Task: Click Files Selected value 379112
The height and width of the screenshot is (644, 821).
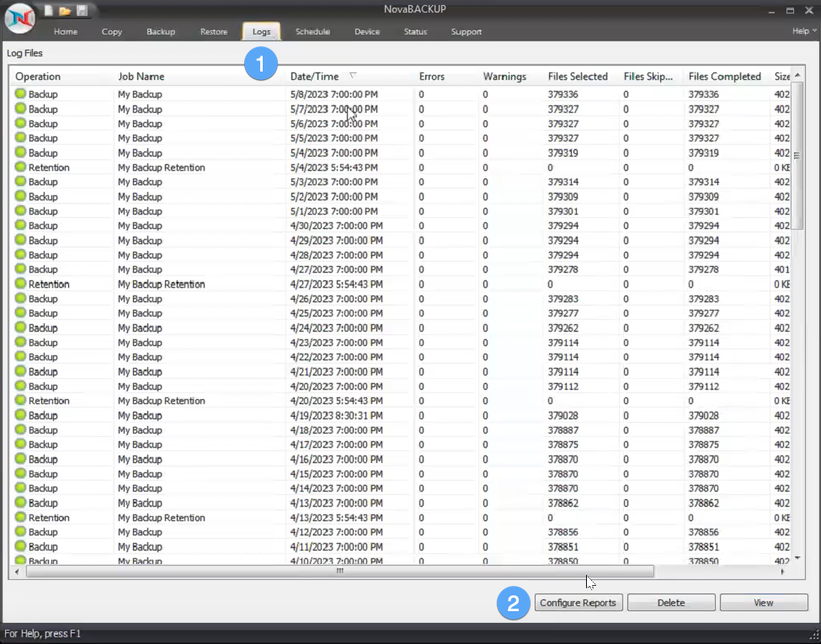Action: [563, 386]
